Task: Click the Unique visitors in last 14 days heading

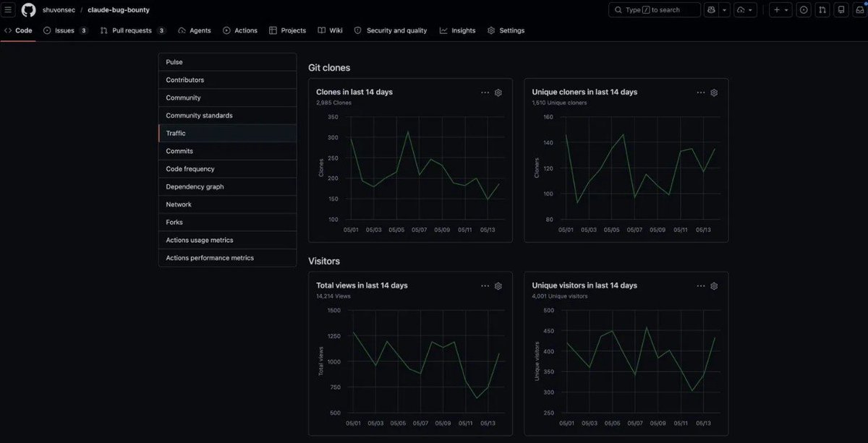Action: (584, 285)
